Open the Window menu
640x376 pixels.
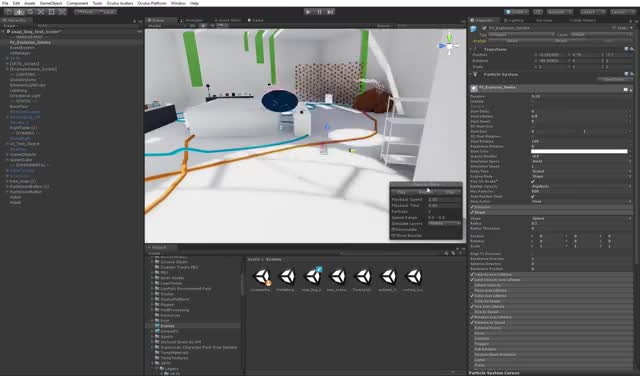click(x=178, y=3)
